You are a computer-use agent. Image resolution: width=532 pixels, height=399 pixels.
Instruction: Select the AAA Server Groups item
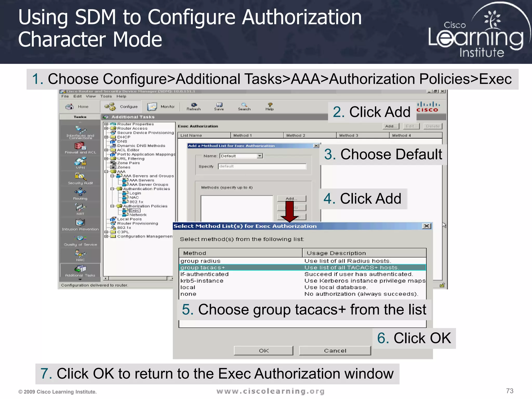point(149,184)
